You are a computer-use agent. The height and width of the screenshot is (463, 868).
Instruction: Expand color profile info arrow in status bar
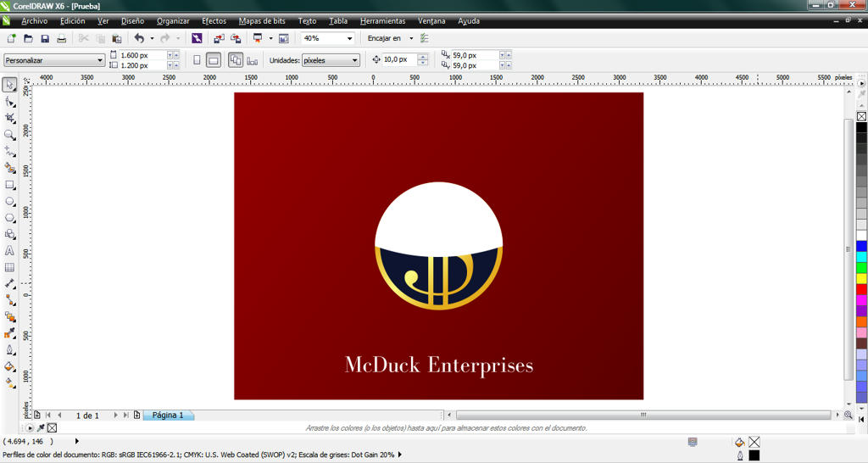click(x=400, y=455)
